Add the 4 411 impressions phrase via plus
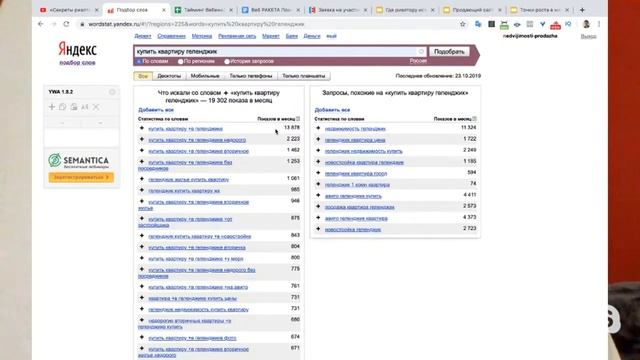This screenshot has width=640, height=360. click(x=318, y=196)
